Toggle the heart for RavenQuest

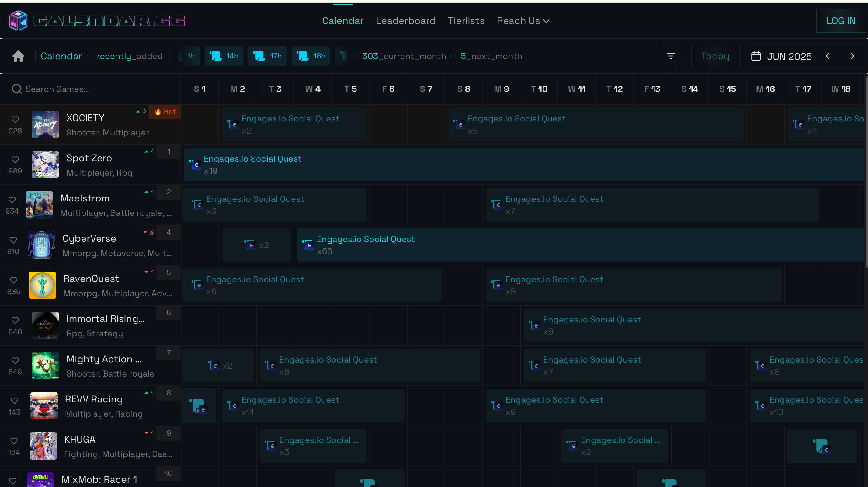[14, 280]
